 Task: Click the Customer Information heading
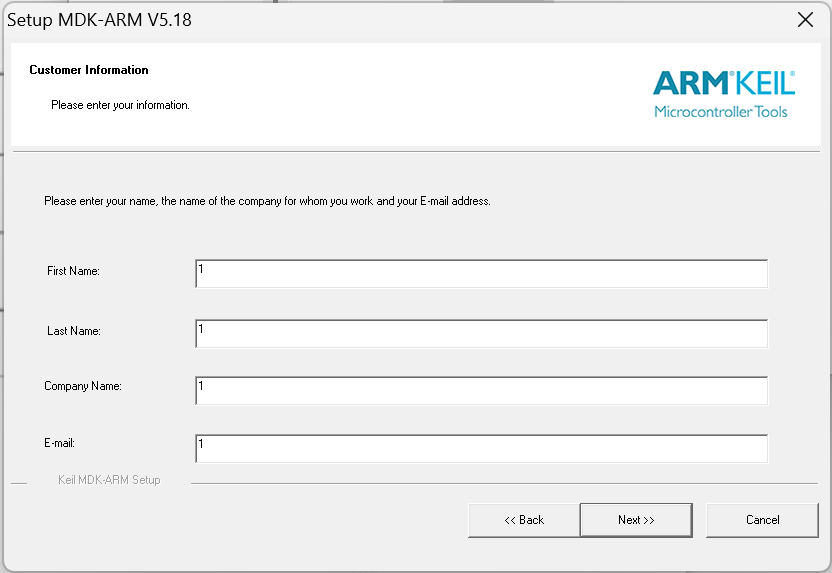click(89, 70)
